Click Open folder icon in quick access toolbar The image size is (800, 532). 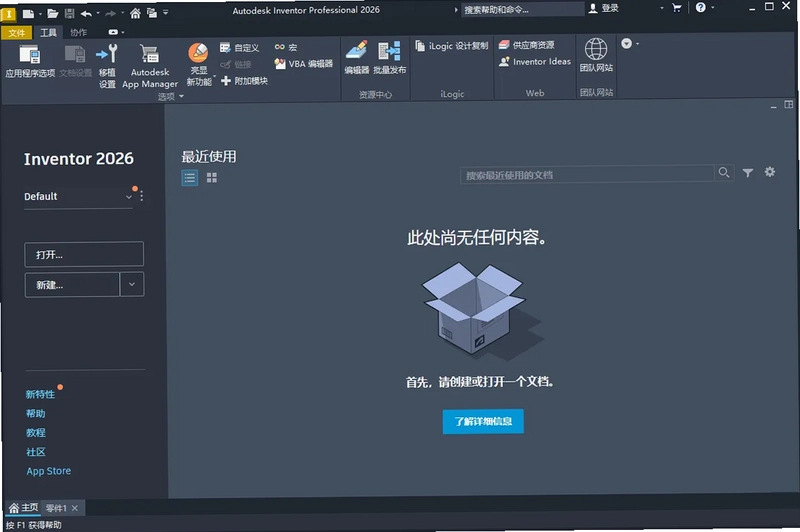tap(53, 14)
